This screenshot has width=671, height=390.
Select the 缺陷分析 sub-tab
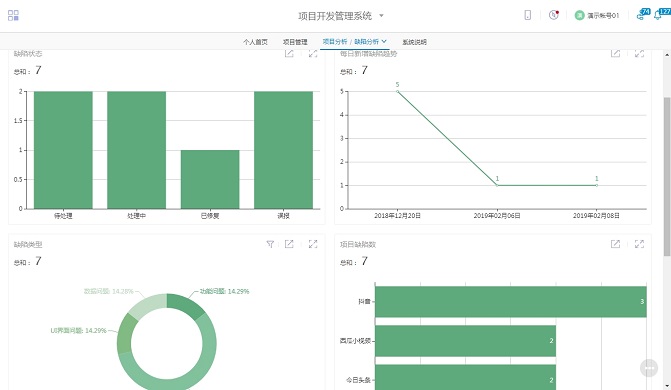point(366,42)
